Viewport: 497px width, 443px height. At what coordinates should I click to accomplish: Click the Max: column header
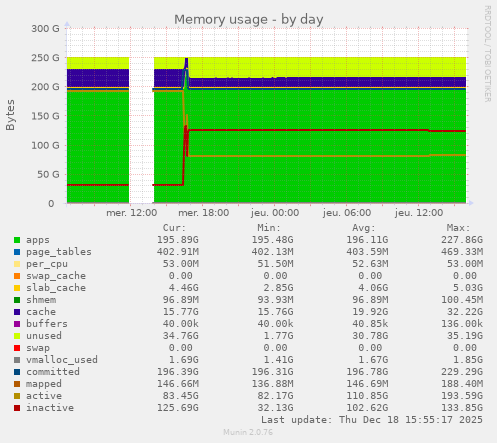point(458,228)
